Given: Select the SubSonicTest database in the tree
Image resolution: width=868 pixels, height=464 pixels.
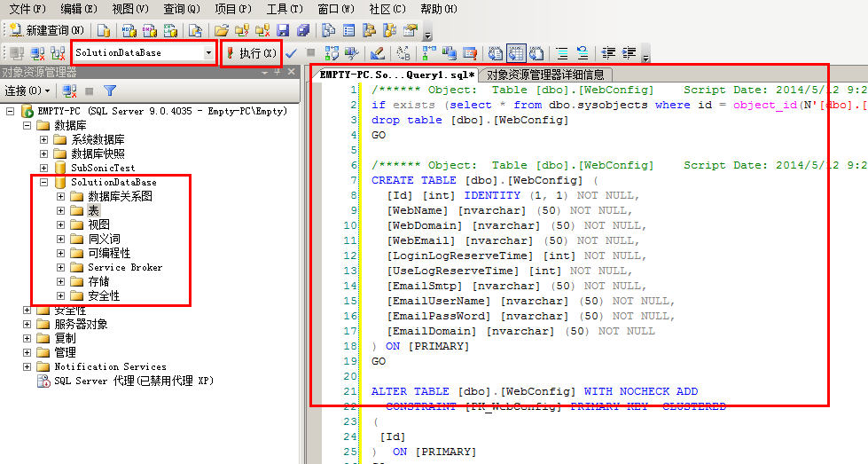Looking at the screenshot, I should pyautogui.click(x=103, y=168).
